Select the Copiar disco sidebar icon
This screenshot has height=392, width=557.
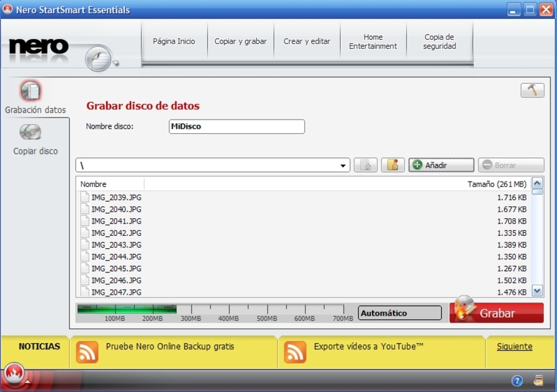[30, 132]
